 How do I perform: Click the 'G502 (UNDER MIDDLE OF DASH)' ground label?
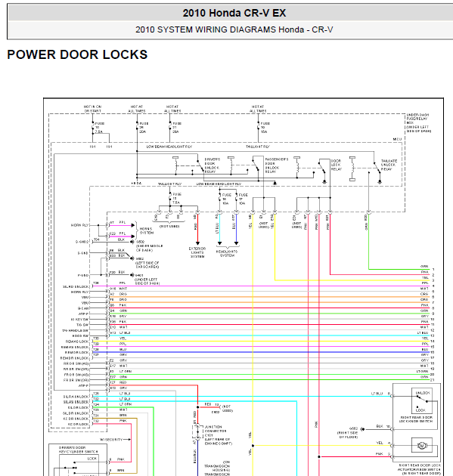[149, 246]
